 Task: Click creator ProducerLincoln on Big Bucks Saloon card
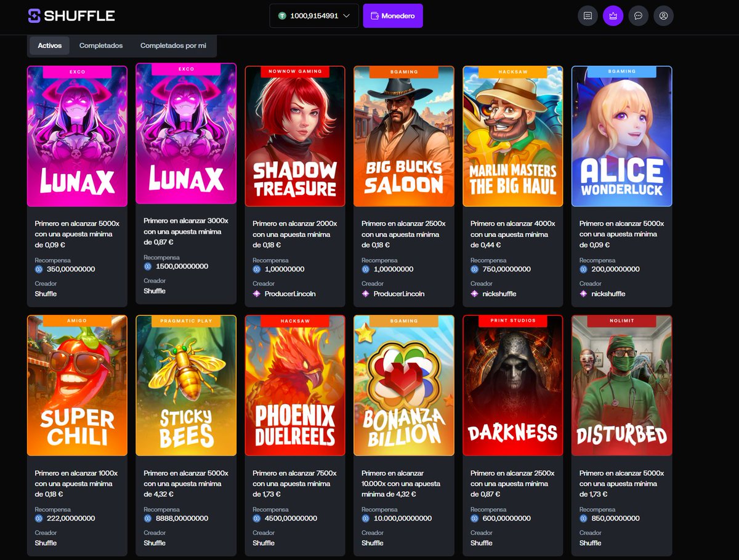coord(399,294)
